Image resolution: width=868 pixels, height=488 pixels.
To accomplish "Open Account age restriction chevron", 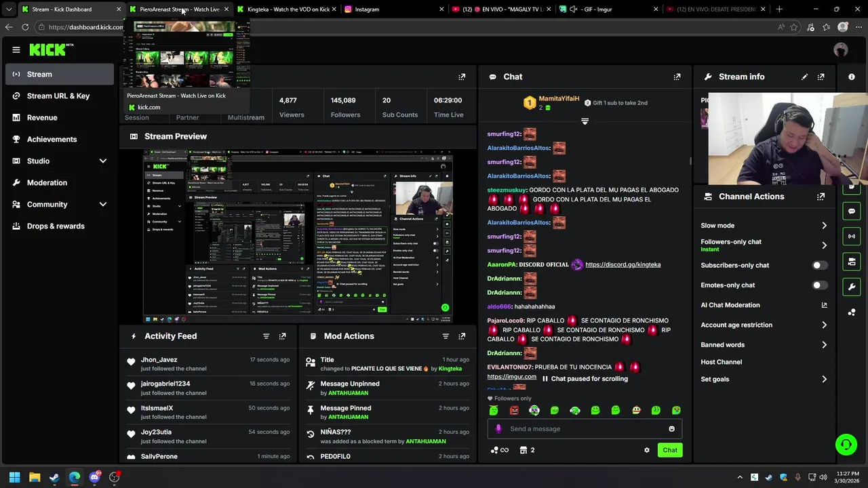I will 824,325.
